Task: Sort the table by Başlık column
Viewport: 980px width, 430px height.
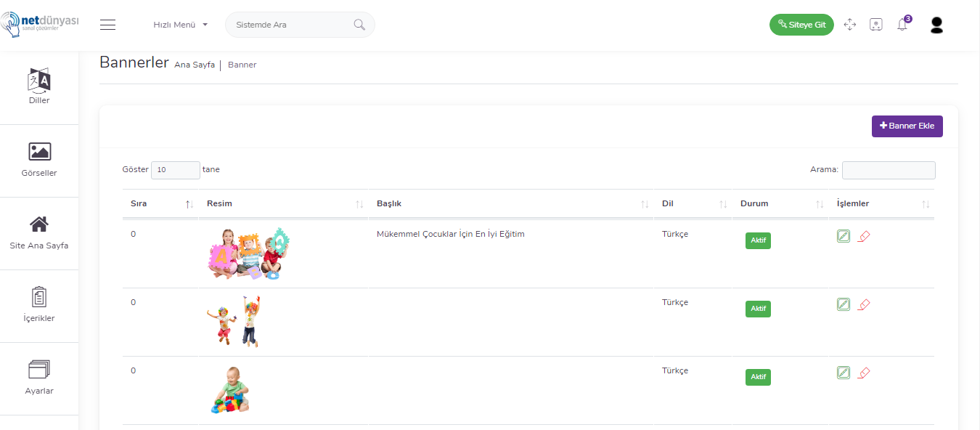Action: [511, 203]
